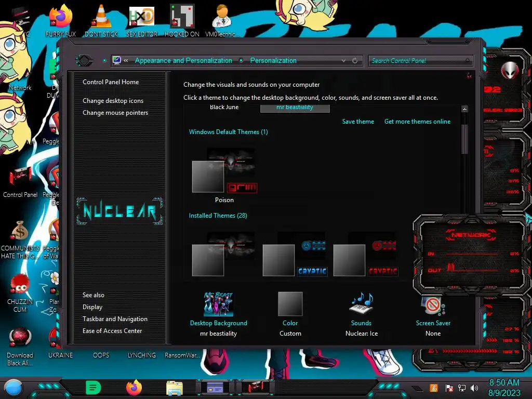Click the Alienware head gadget icon

click(x=510, y=70)
